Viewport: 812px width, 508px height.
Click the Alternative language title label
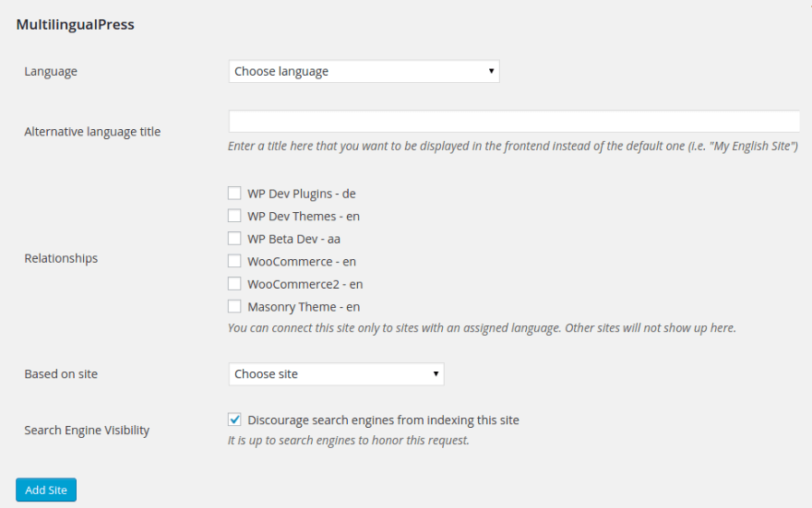coord(92,132)
